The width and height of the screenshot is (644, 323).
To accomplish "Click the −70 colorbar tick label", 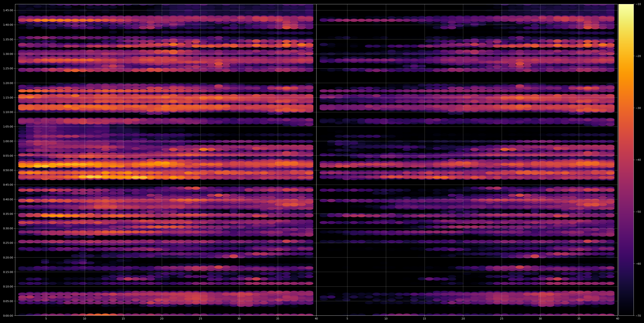I will [638, 316].
